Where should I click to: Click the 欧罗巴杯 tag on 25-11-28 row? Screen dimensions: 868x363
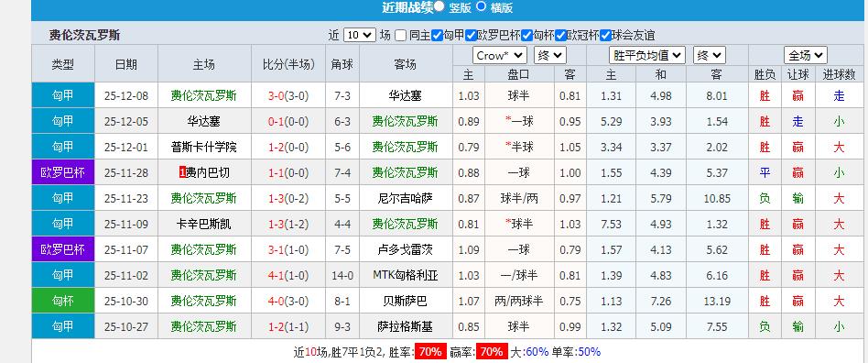coord(63,172)
